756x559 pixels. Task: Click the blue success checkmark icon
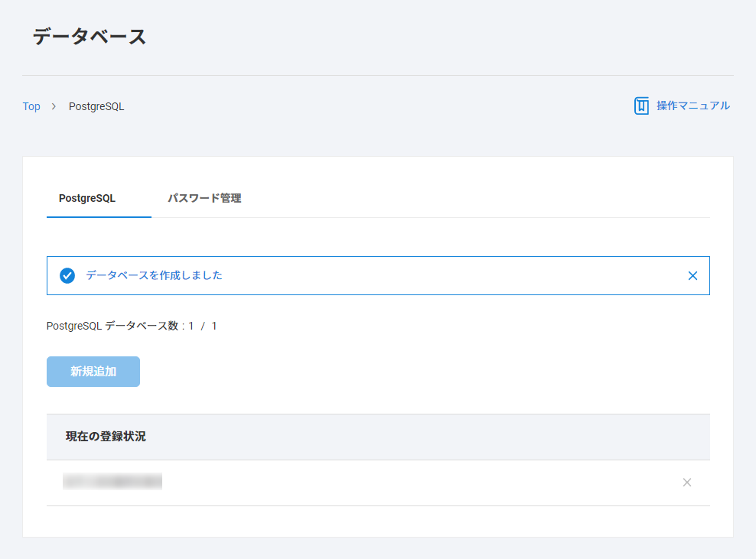point(67,275)
